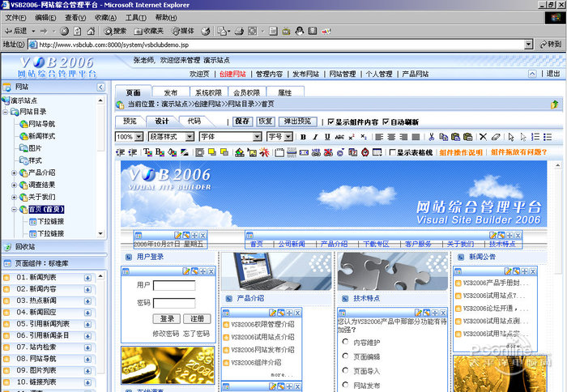Open the 组件操作说明 link

point(461,152)
